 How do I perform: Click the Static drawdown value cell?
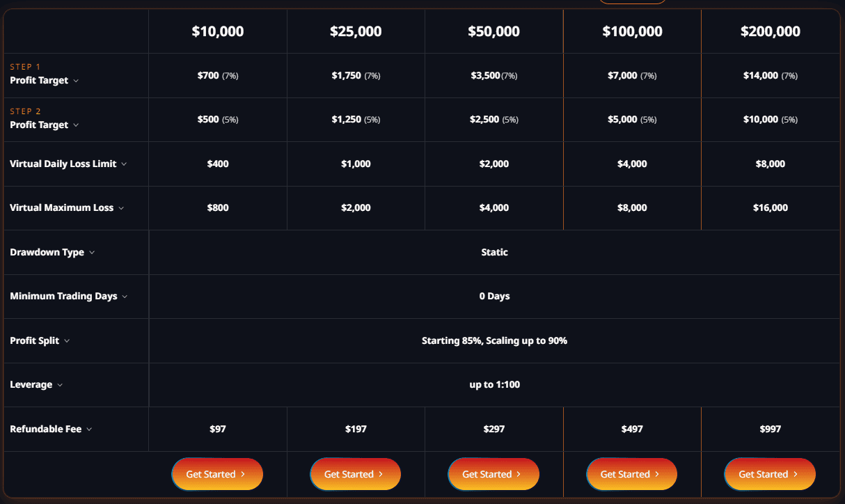pos(494,252)
